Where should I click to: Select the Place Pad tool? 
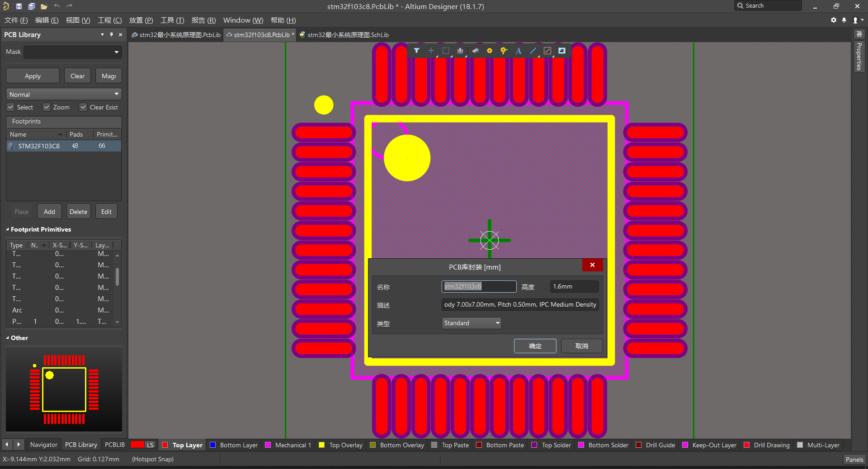click(x=489, y=51)
